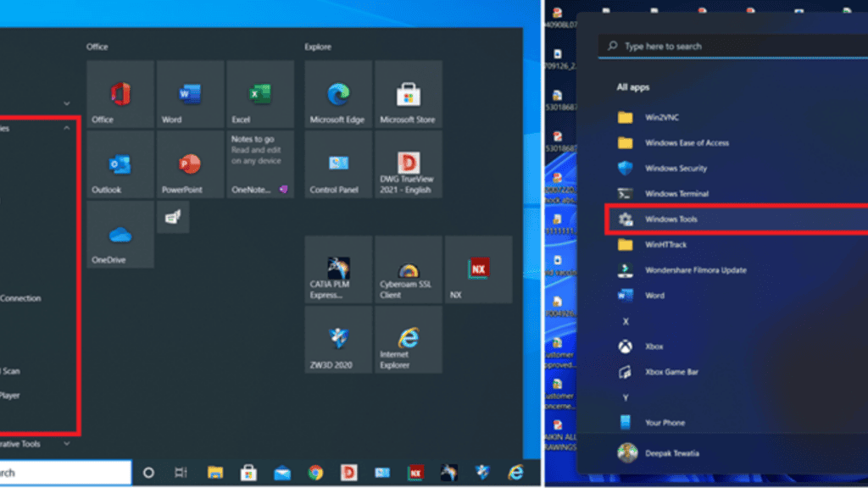
Task: Open the Outlook tile
Action: tap(120, 164)
